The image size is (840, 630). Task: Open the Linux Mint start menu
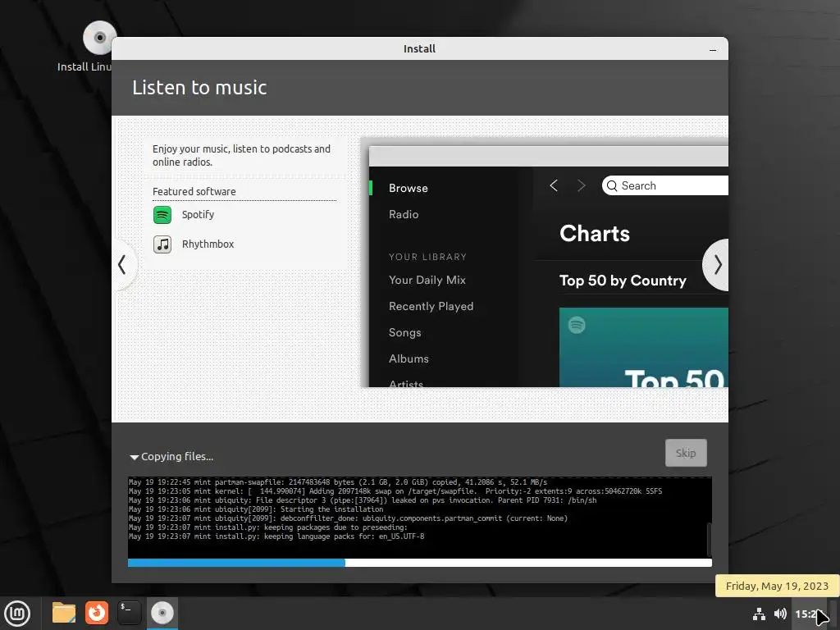[x=17, y=613]
